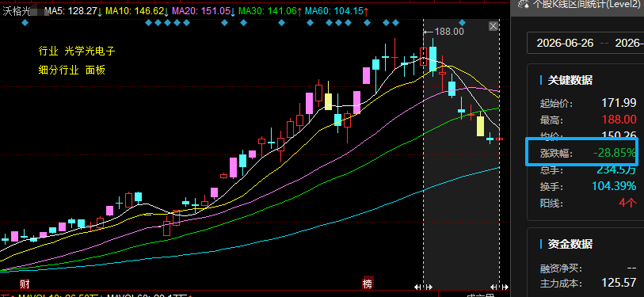Select the pink MA20: 151.05 indicator label
Viewport: 644px width, 297px height.
pos(201,11)
